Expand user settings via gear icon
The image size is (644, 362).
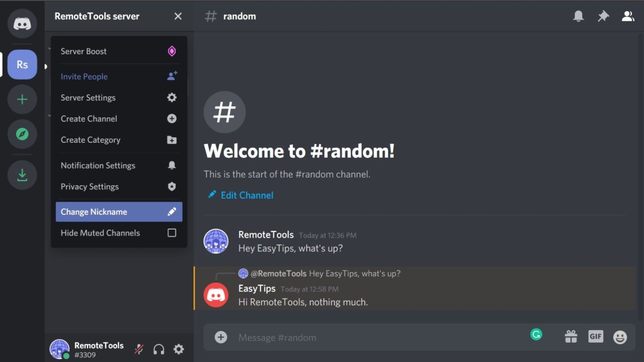179,350
